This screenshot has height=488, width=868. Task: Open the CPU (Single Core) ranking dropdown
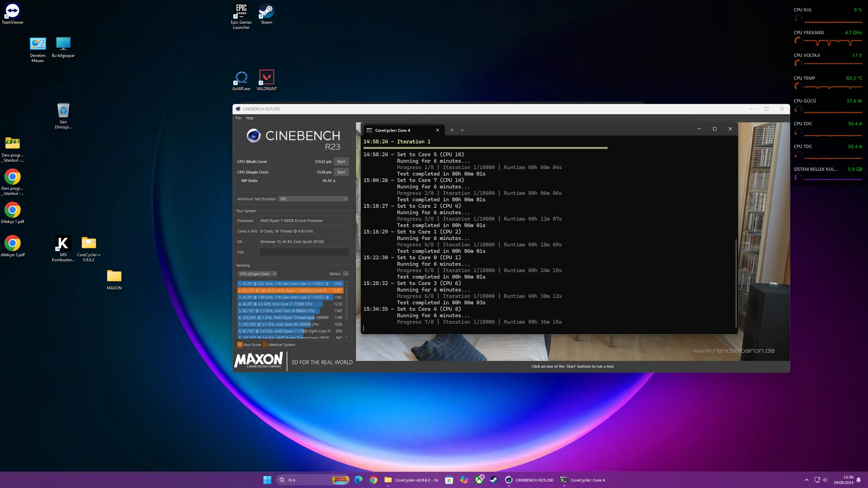coord(257,274)
